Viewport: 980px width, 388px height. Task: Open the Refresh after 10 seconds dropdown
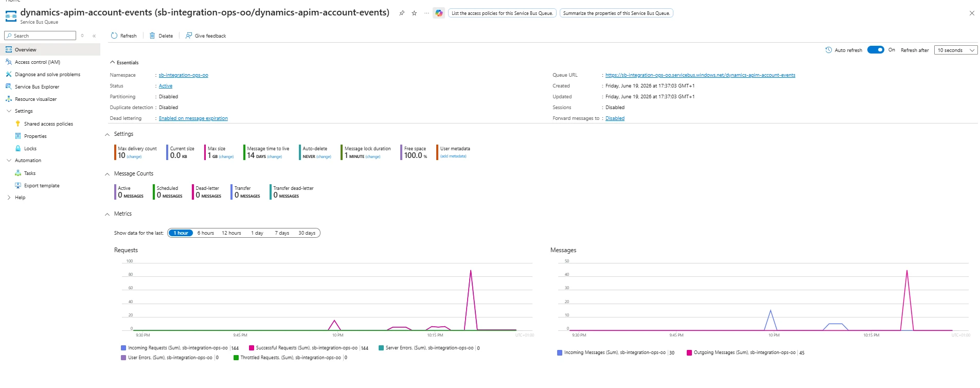956,50
